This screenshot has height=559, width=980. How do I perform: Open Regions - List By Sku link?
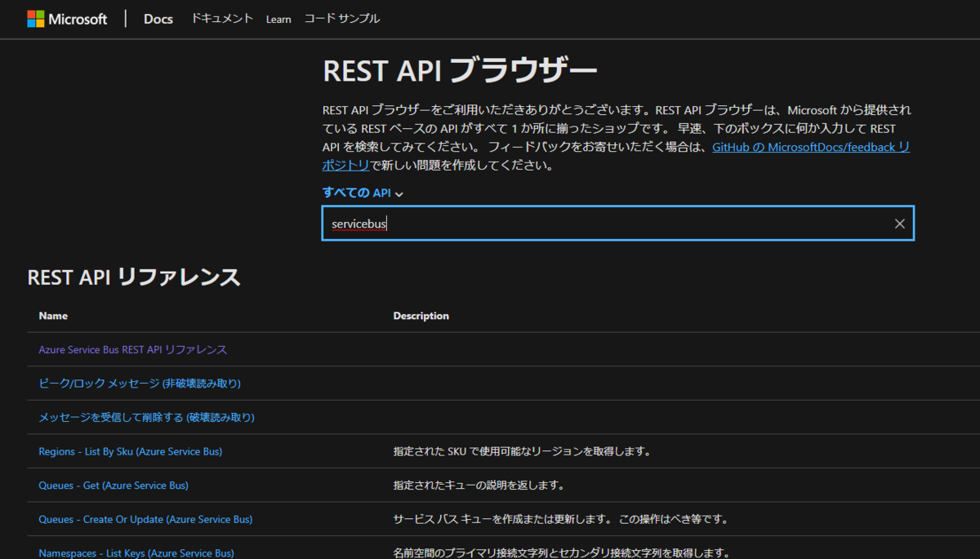[x=131, y=451]
